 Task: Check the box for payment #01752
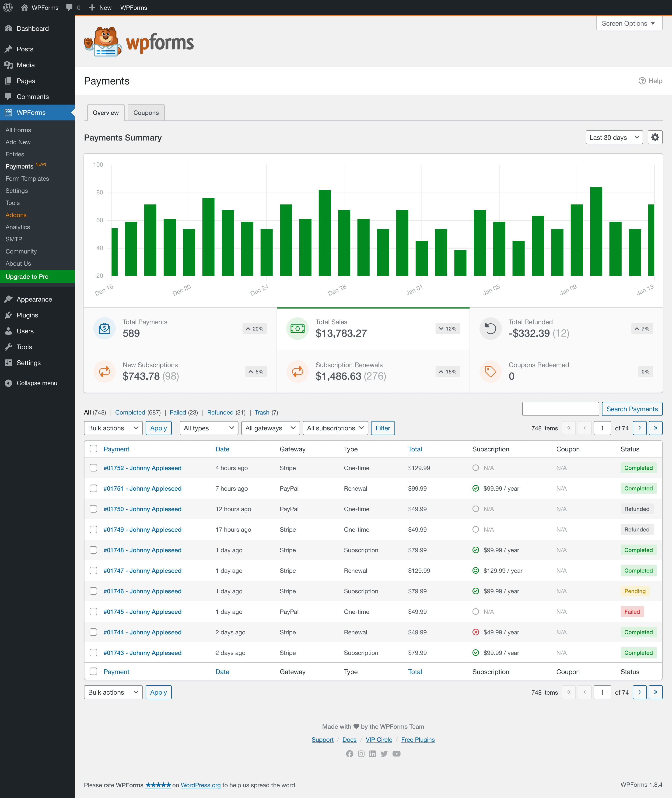[x=93, y=468]
